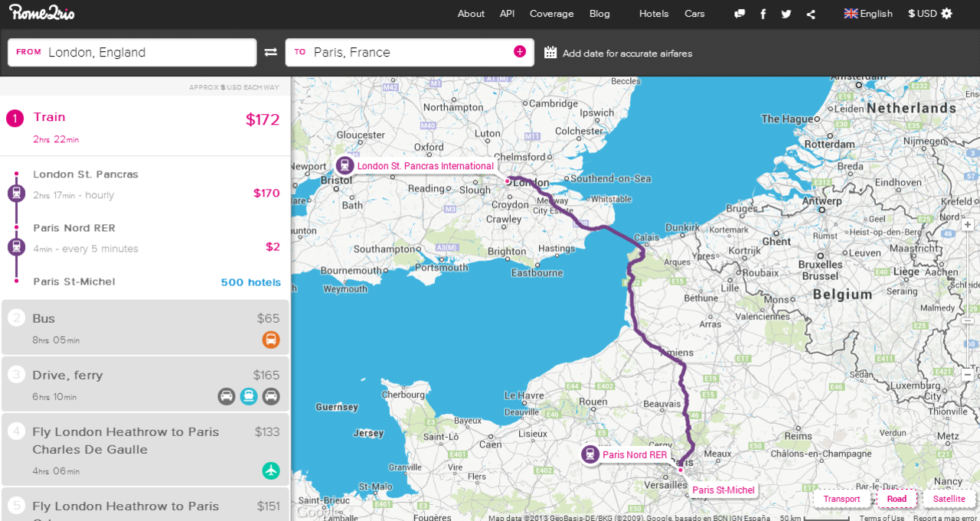Expand Fly London Heathrow to Paris Charles De Gaulle
Image resolution: width=980 pixels, height=521 pixels.
pyautogui.click(x=145, y=449)
